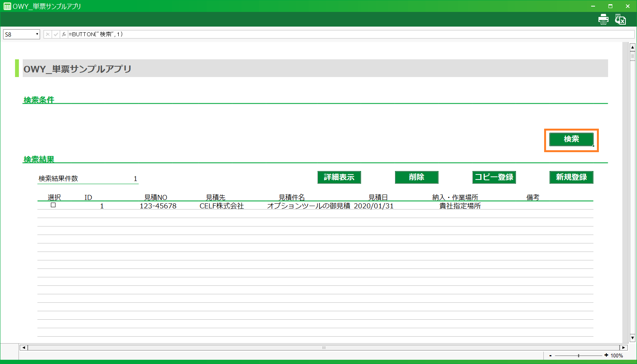The image size is (637, 364).
Task: Click the zoom in plus icon
Action: pos(606,355)
